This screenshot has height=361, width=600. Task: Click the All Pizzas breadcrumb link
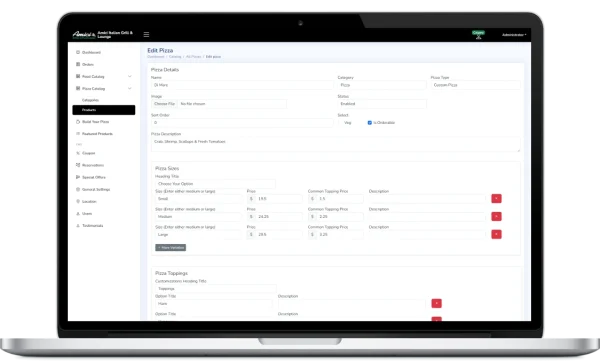(x=194, y=57)
